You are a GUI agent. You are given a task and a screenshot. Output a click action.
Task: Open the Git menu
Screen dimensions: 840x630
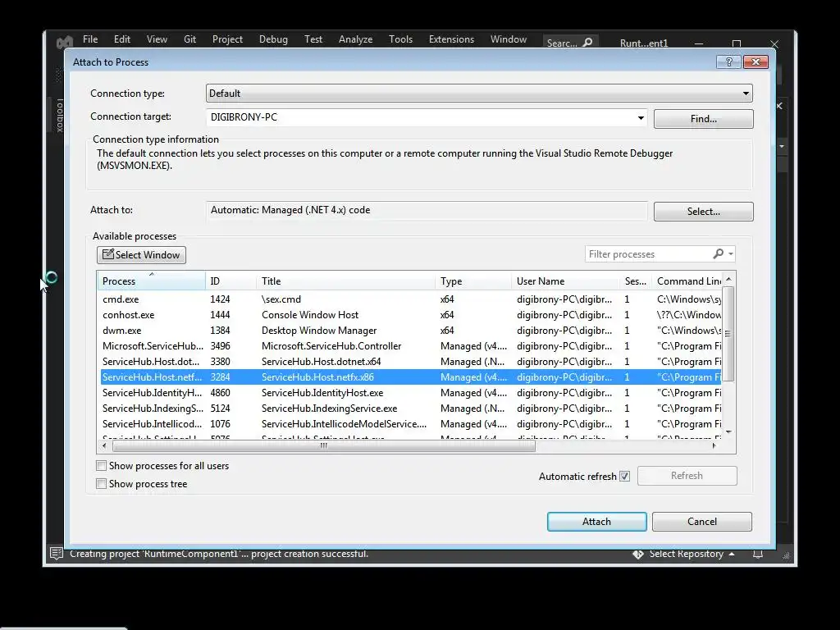[x=189, y=39]
